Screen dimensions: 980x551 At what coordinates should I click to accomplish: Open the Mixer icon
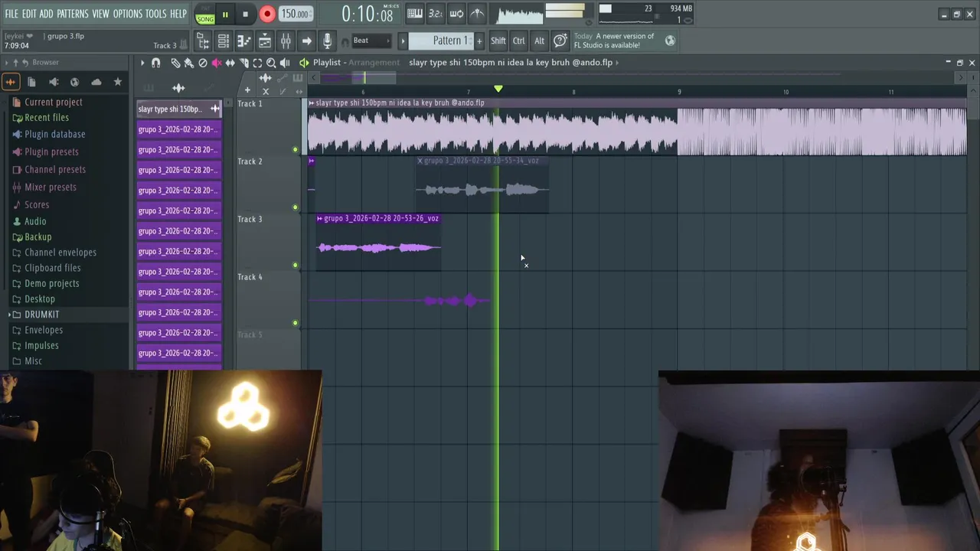[286, 41]
